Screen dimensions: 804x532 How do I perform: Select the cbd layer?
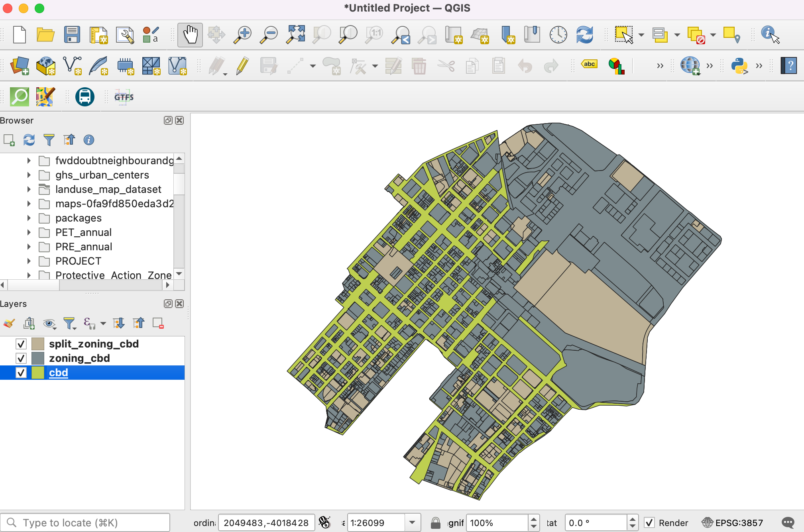point(59,373)
